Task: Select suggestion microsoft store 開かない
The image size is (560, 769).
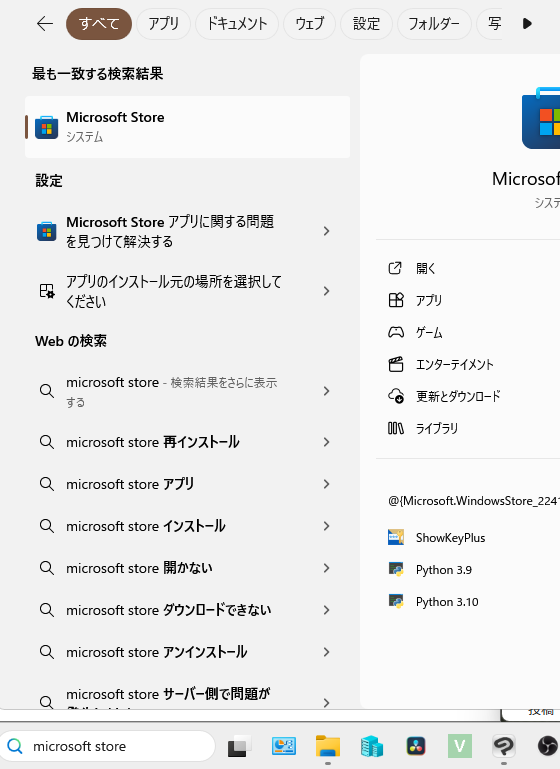Action: pyautogui.click(x=187, y=568)
